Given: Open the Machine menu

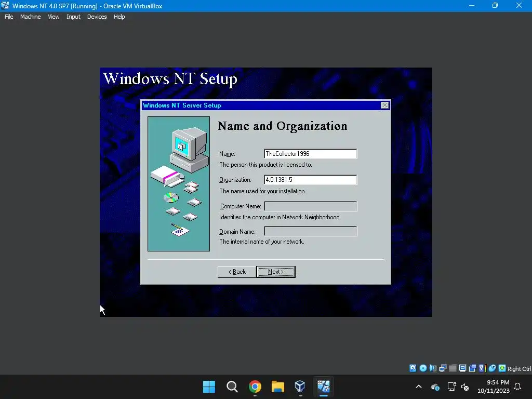Looking at the screenshot, I should tap(30, 17).
